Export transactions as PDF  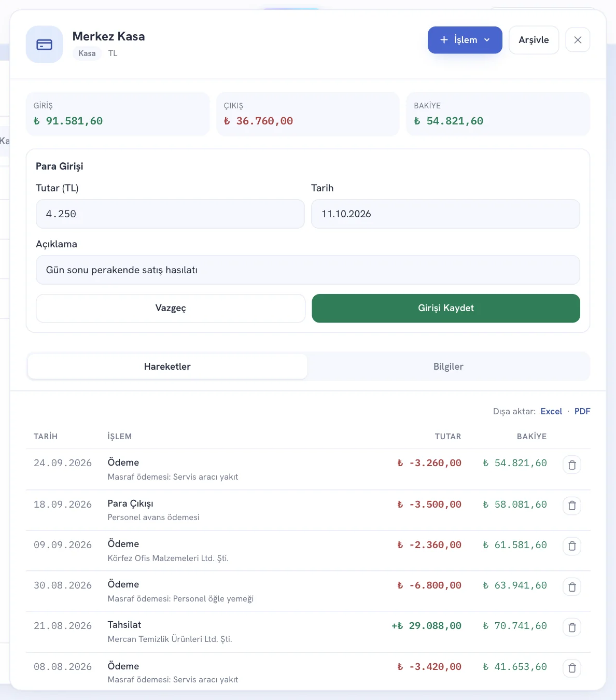pos(582,411)
